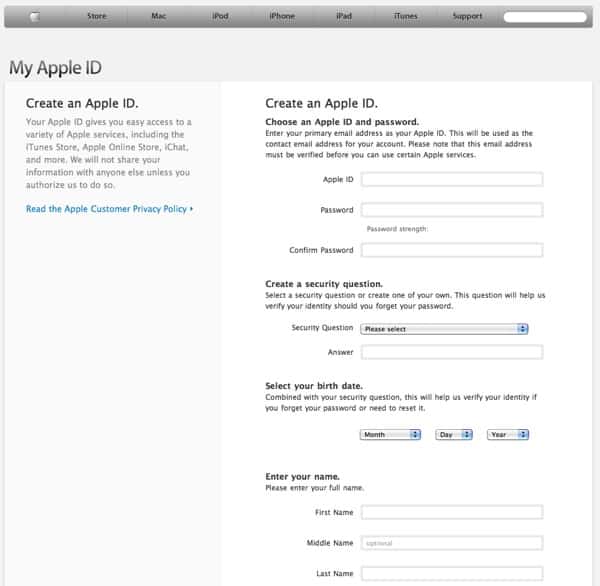Open the Support page
Viewport: 600px width, 586px height.
pos(467,16)
